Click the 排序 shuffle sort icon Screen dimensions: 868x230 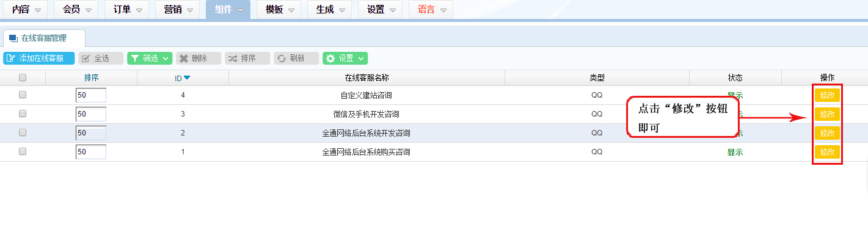pos(233,59)
